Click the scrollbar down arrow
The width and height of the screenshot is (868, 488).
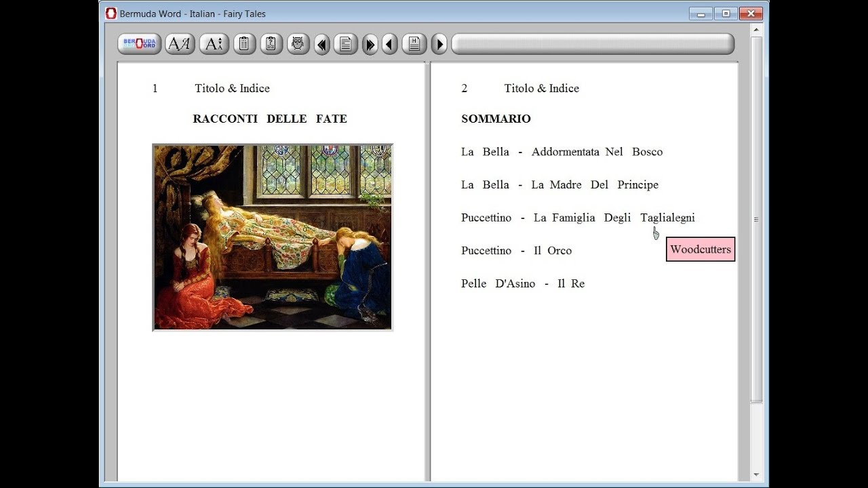756,474
